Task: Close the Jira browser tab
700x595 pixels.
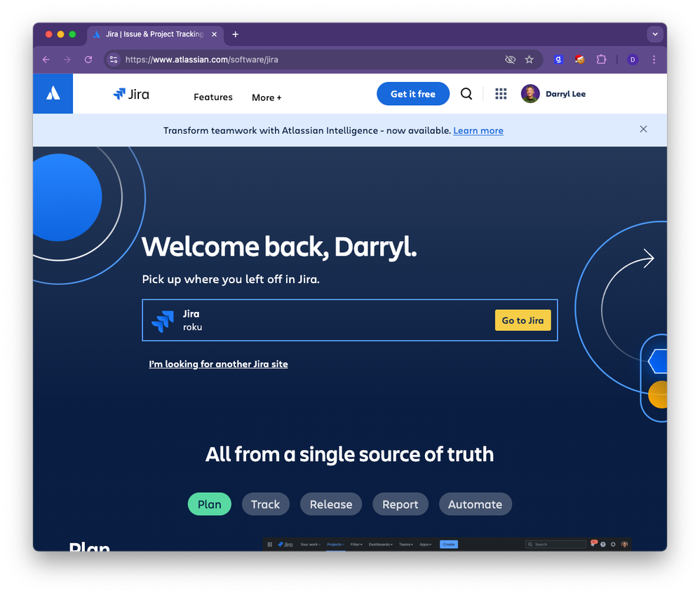Action: tap(215, 34)
